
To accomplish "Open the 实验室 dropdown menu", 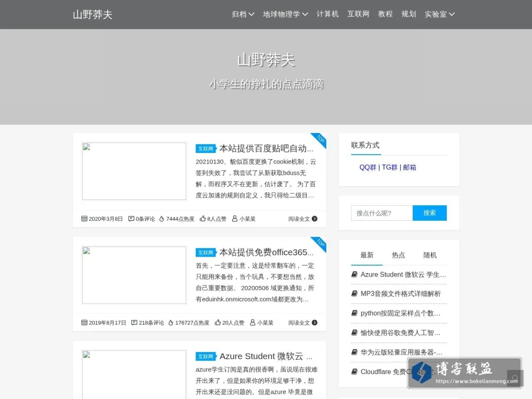I will pos(440,14).
